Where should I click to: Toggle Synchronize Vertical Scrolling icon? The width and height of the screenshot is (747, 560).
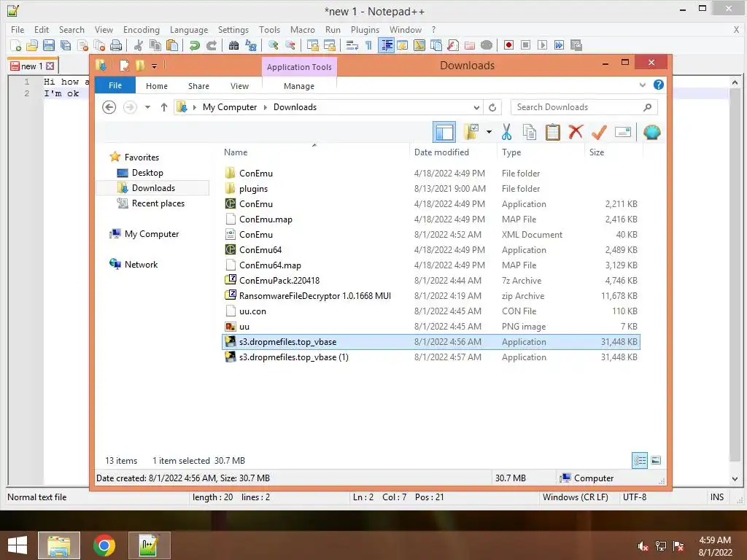[x=312, y=45]
